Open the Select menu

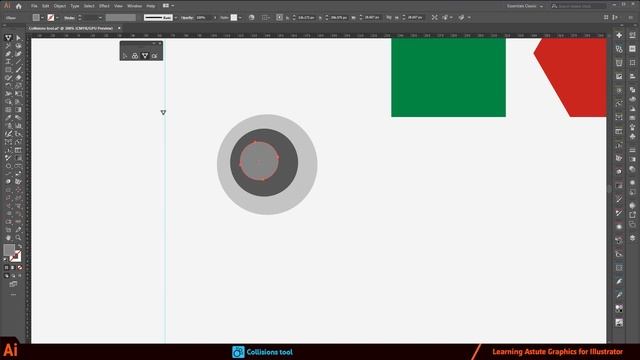pos(89,6)
